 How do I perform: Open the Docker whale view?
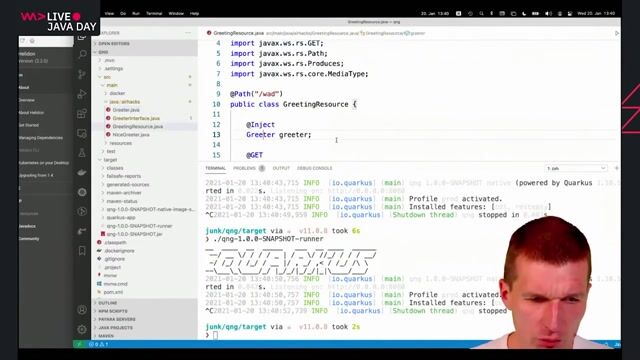click(82, 172)
